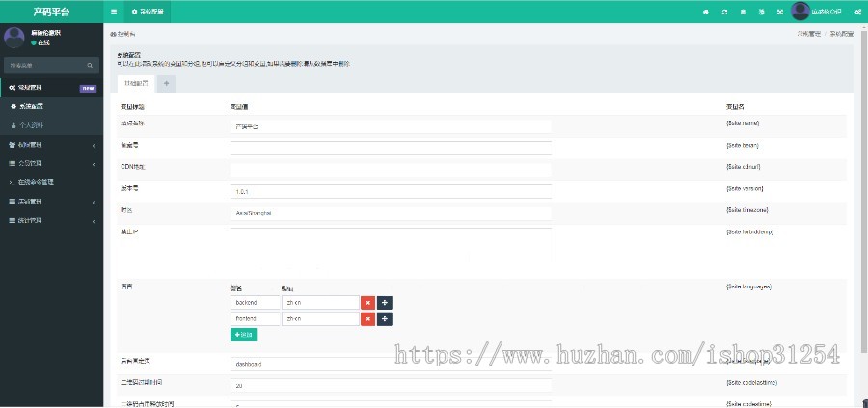
Task: Click the trash-style icon beside refresh
Action: [743, 12]
